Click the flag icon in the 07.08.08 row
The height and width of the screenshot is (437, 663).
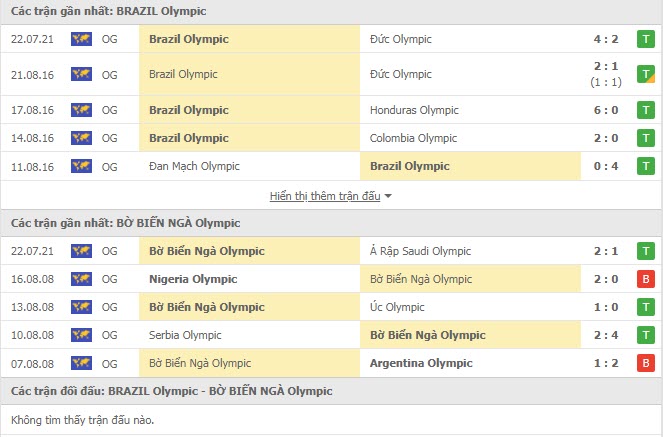tap(81, 363)
